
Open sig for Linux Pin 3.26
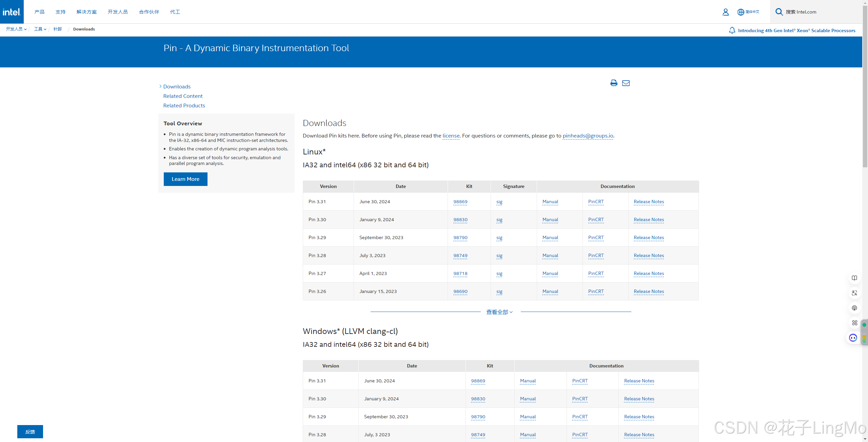coord(499,292)
